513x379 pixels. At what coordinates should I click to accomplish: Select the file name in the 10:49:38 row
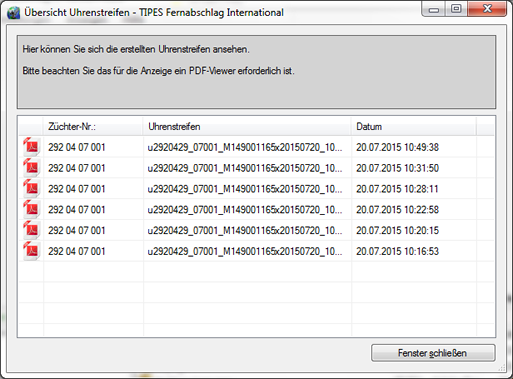[x=245, y=147]
